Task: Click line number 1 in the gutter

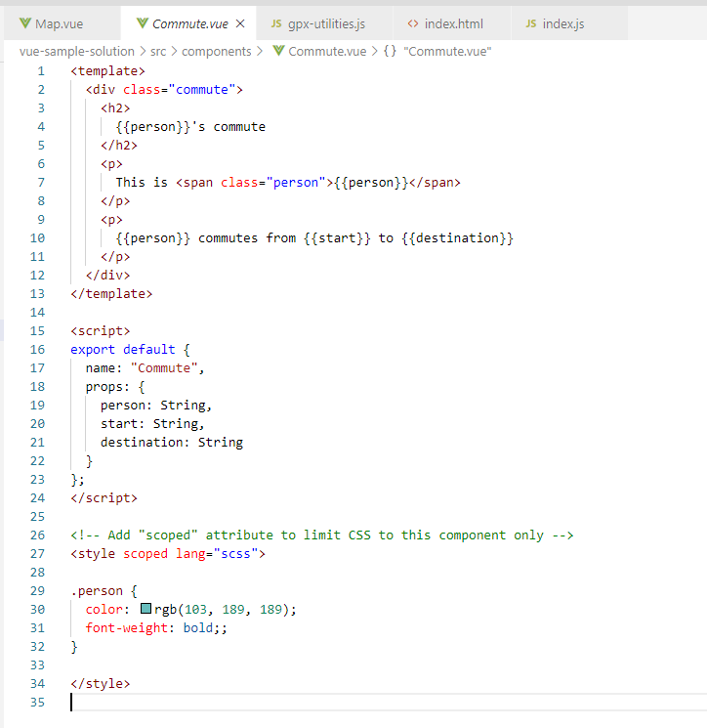Action: (x=41, y=71)
